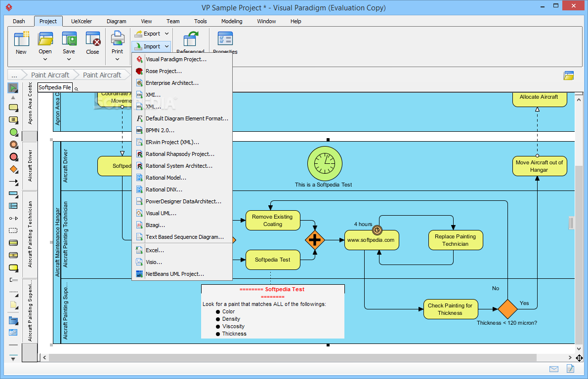The image size is (588, 379).
Task: Click the breadcrumb ellipsis expander
Action: (x=14, y=75)
